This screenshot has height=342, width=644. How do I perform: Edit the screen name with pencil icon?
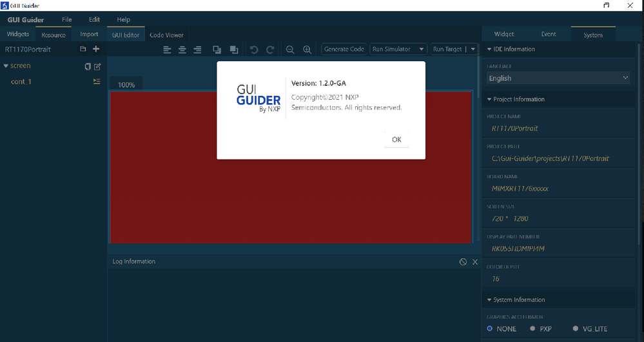tap(97, 66)
